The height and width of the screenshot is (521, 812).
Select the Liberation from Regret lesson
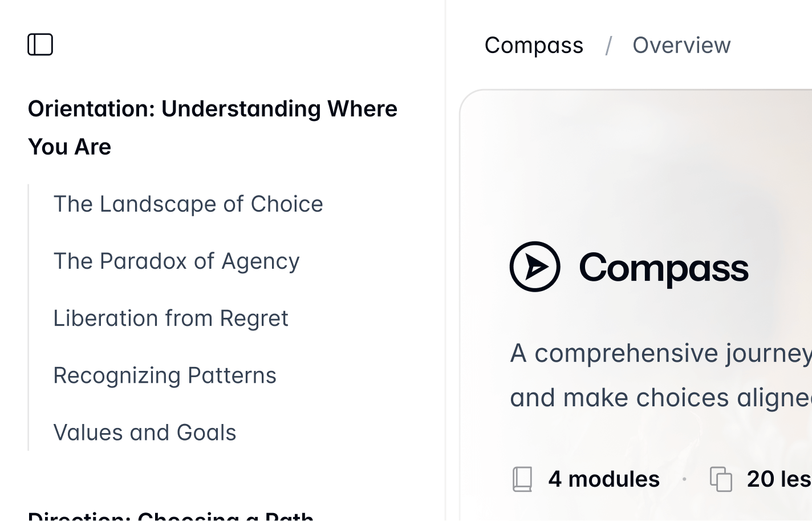pyautogui.click(x=170, y=318)
